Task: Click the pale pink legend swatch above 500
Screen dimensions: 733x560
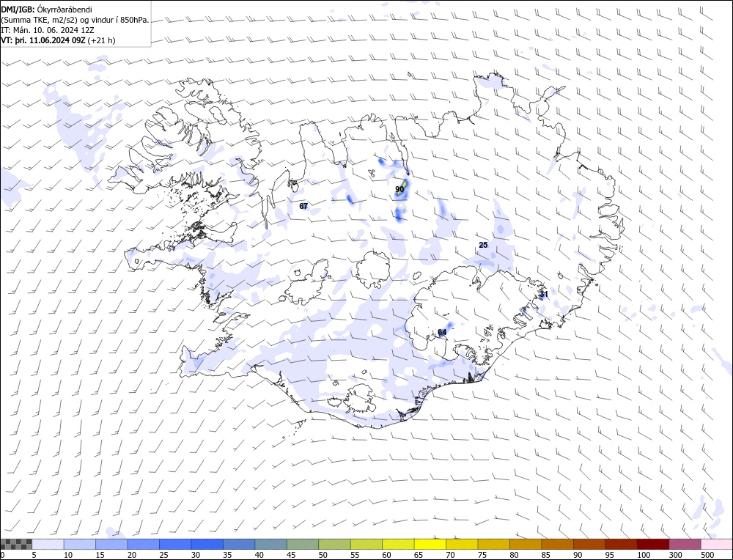Action: pos(715,544)
